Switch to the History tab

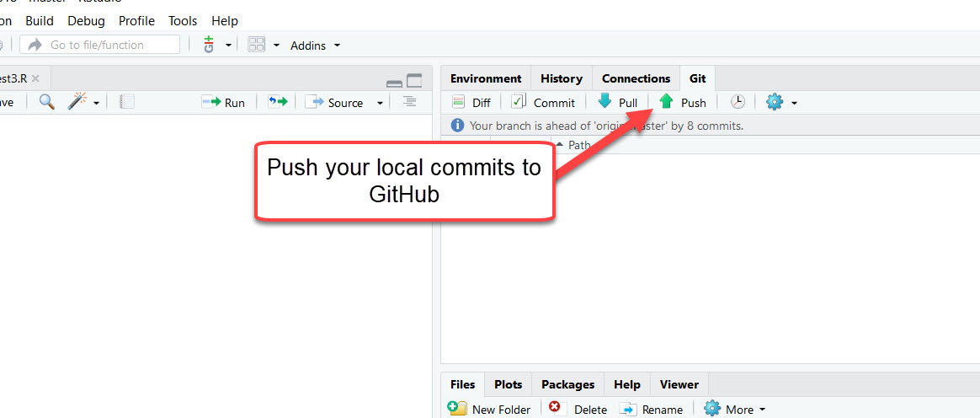click(562, 78)
